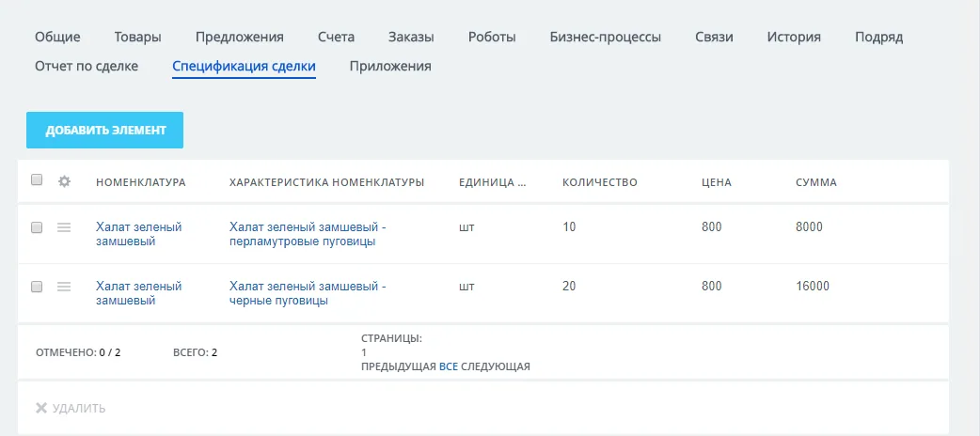Click the Следующая pagination label
980x436 pixels.
click(x=496, y=366)
